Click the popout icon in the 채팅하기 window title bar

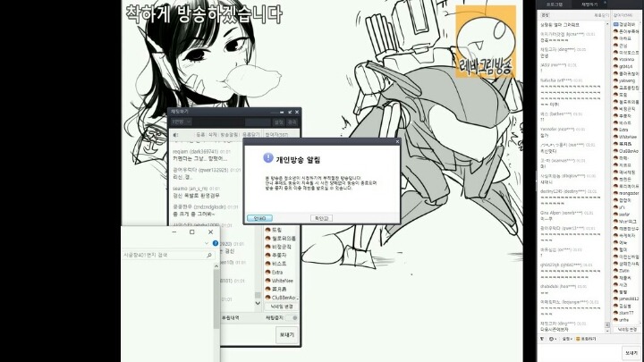[x=290, y=112]
